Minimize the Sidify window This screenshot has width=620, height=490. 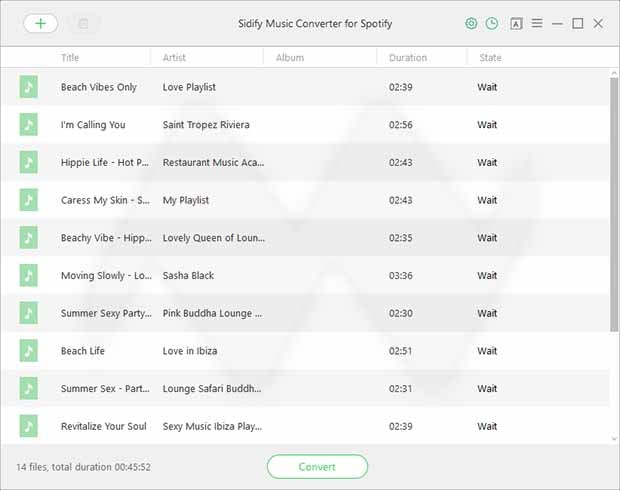click(557, 24)
